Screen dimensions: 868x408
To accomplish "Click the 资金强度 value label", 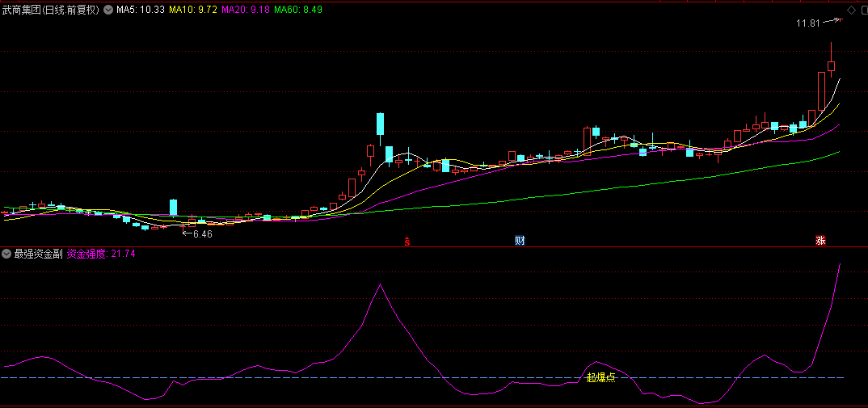I will 101,254.
